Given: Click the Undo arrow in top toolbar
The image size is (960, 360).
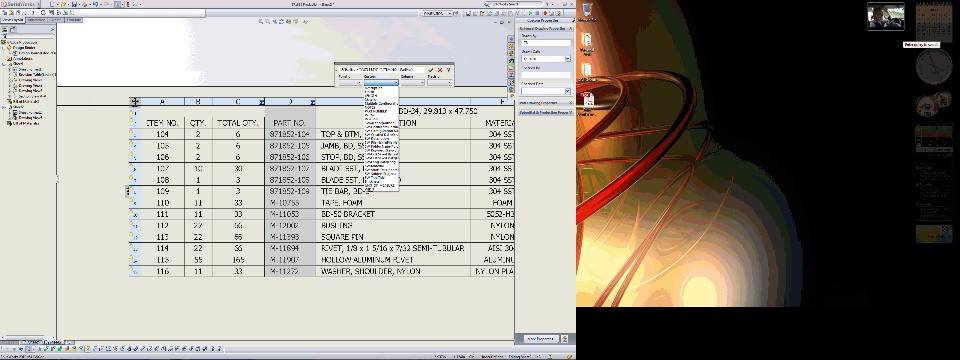Looking at the screenshot, I should pos(95,4).
